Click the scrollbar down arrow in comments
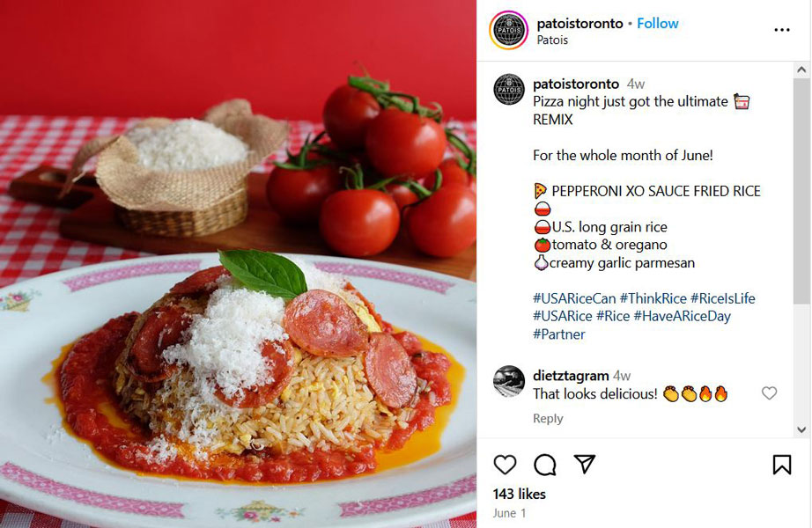 coord(801,429)
